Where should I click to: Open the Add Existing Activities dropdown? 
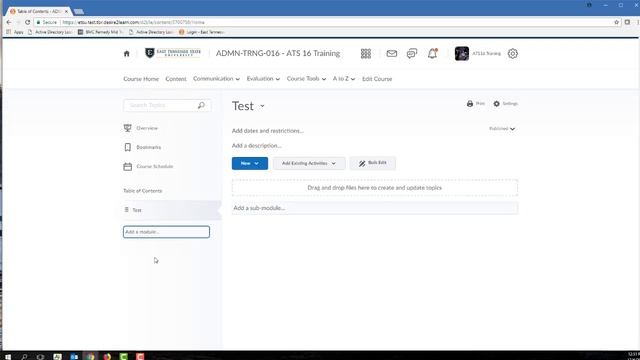click(309, 163)
